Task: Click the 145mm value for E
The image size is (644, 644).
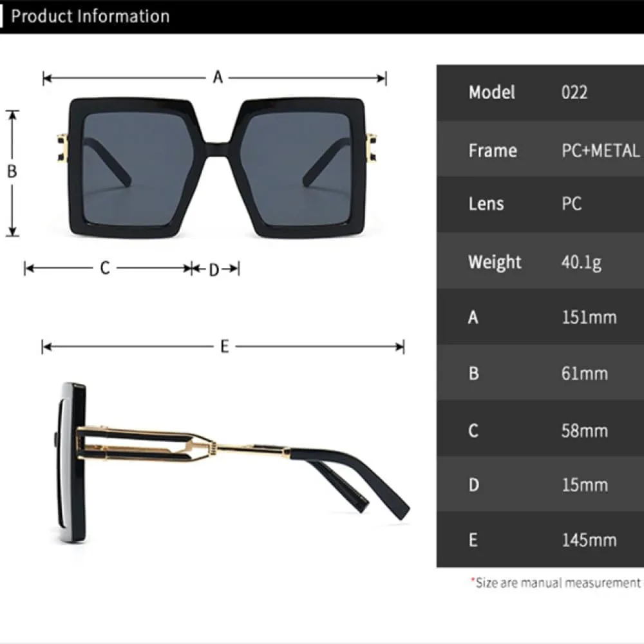Action: (589, 540)
